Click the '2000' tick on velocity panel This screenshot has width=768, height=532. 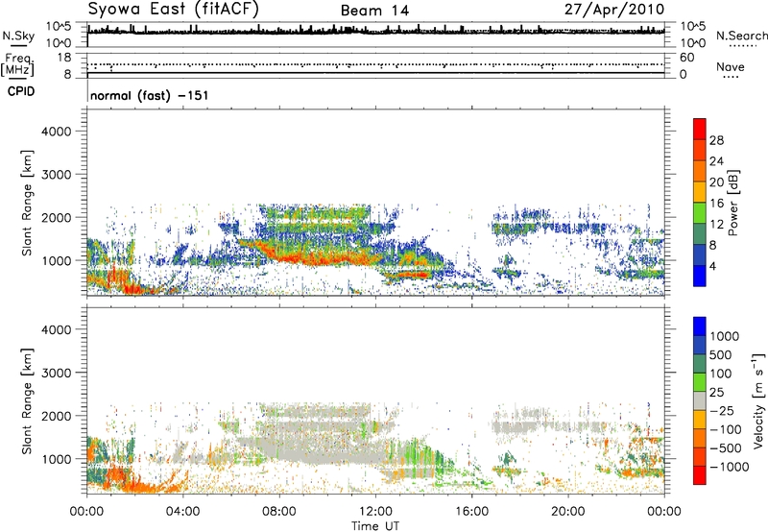[x=56, y=416]
